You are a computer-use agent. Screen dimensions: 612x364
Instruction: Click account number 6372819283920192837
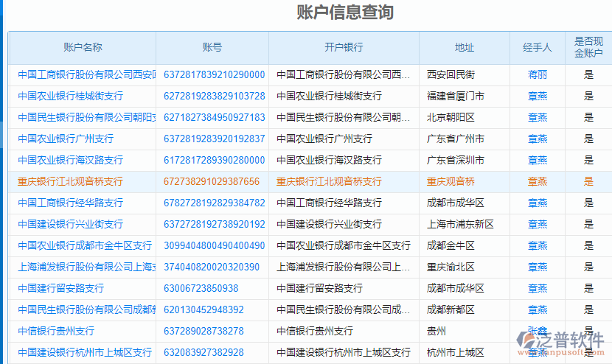215,139
